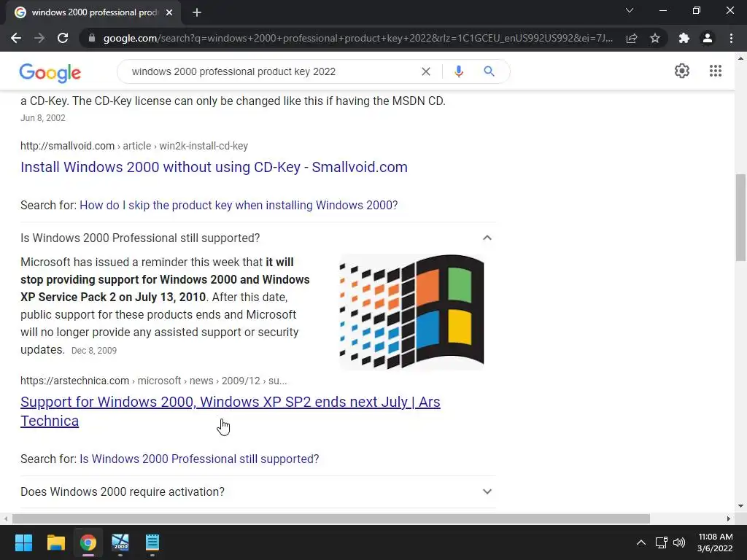Close the windows 2000 professional tab
747x560 pixels.
169,12
